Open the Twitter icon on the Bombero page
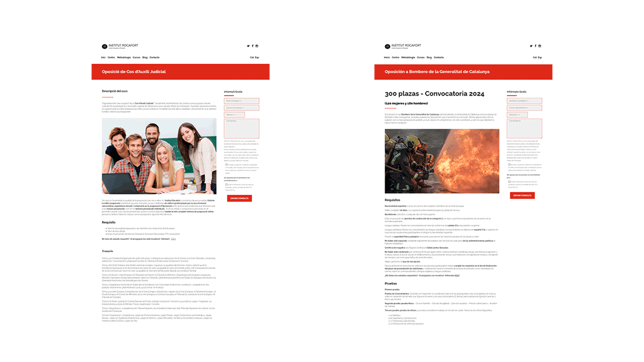This screenshot has width=644, height=362. click(531, 46)
